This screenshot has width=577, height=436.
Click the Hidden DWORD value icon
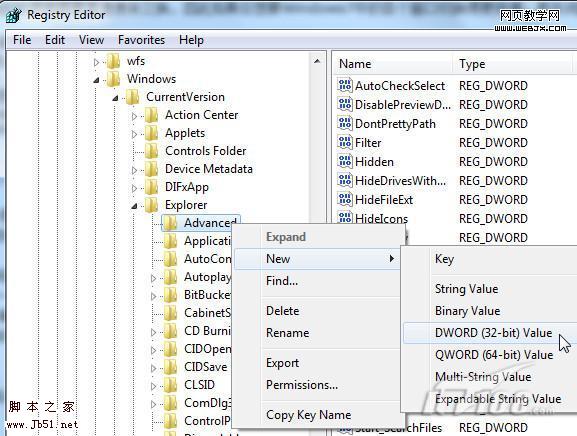(345, 162)
